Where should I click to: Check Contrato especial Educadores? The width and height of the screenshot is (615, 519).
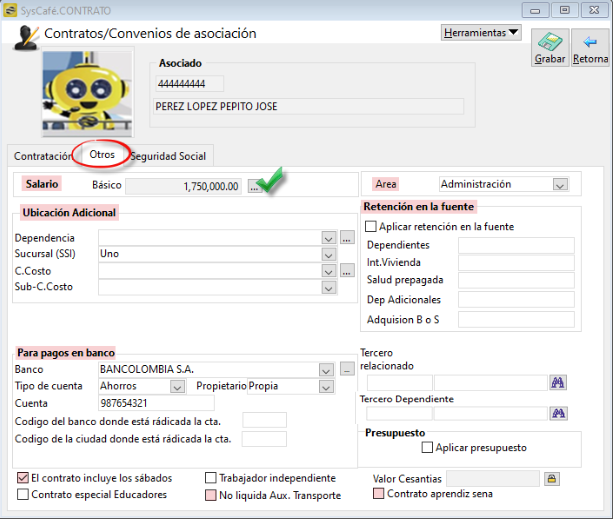[x=23, y=494]
